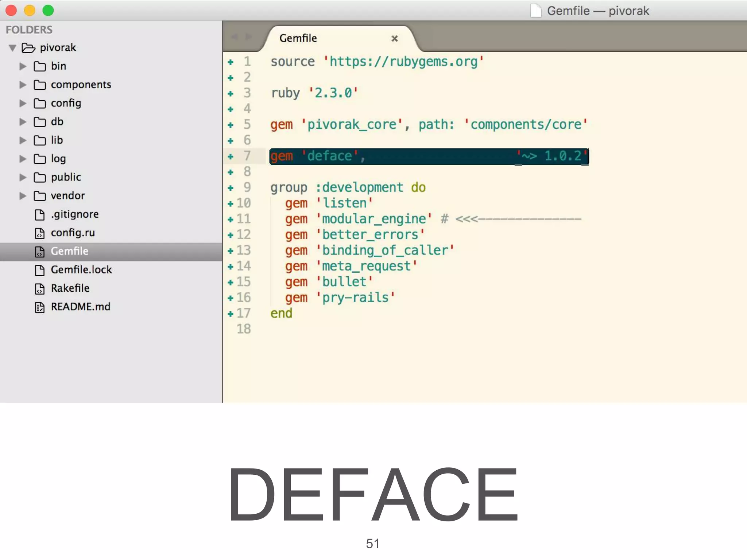Click the components folder icon
747x560 pixels.
click(x=40, y=85)
